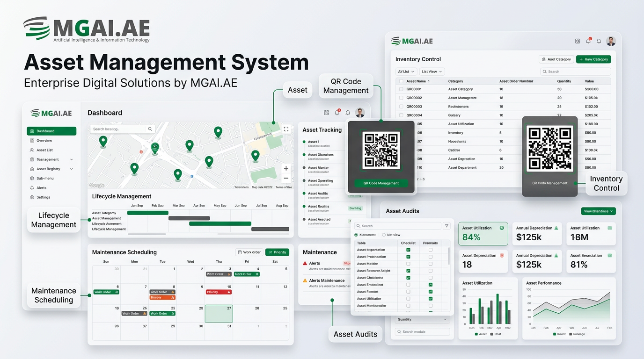Click the green Asset Tategomy lifecycle bar
This screenshot has width=644, height=359.
pos(148,213)
